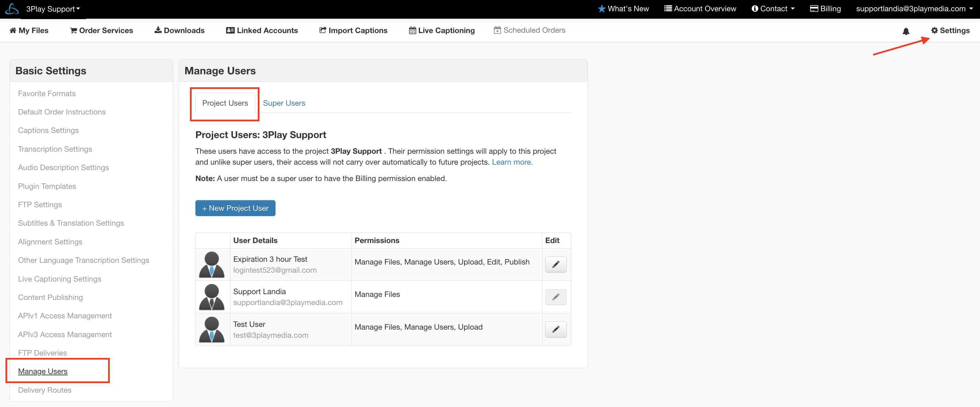This screenshot has height=407, width=980.
Task: Open Audio Description Settings
Action: [63, 167]
